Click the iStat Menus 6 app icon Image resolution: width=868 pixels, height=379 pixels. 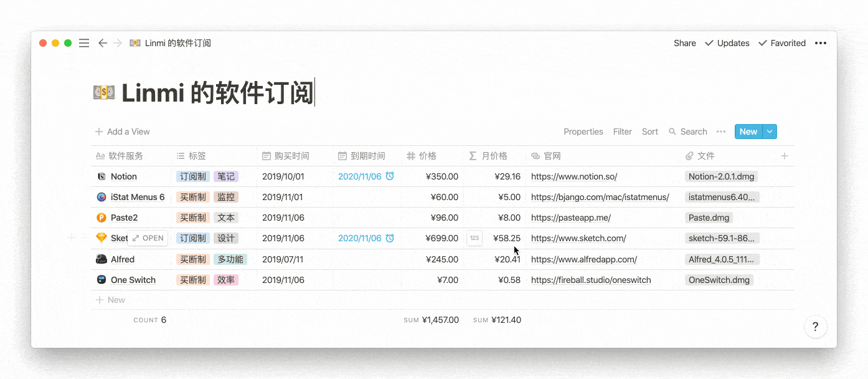101,197
